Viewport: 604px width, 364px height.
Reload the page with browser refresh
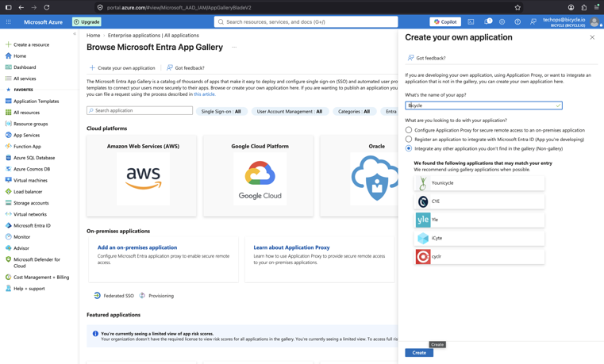(x=47, y=7)
